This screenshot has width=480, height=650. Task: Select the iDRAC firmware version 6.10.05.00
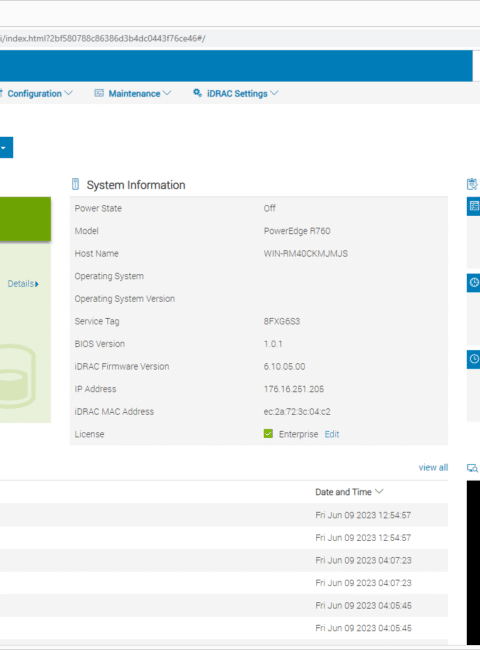(284, 366)
